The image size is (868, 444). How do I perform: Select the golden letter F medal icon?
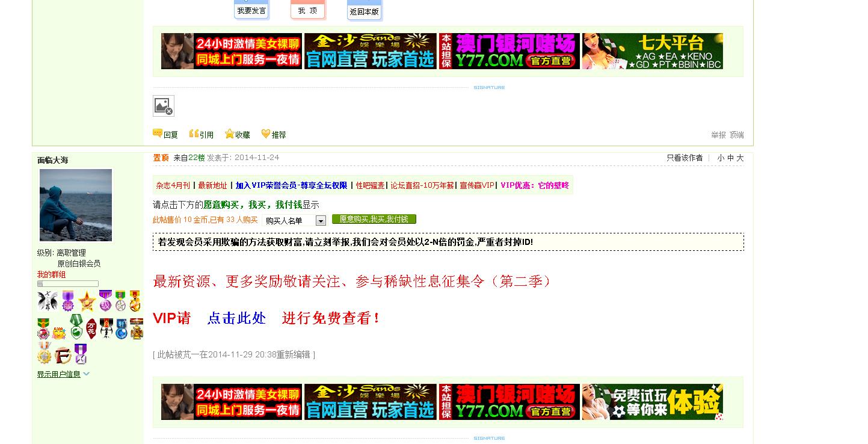coord(63,355)
